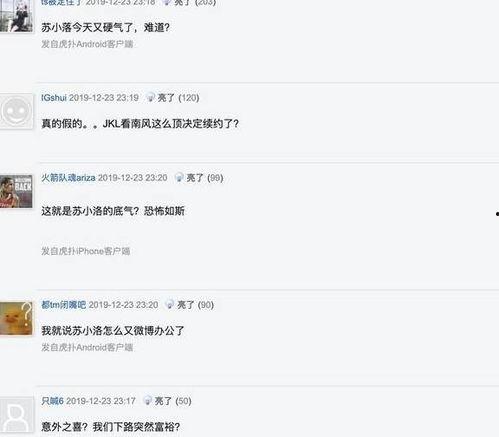Click the light bulb icon beside IGshui's comment

150,97
